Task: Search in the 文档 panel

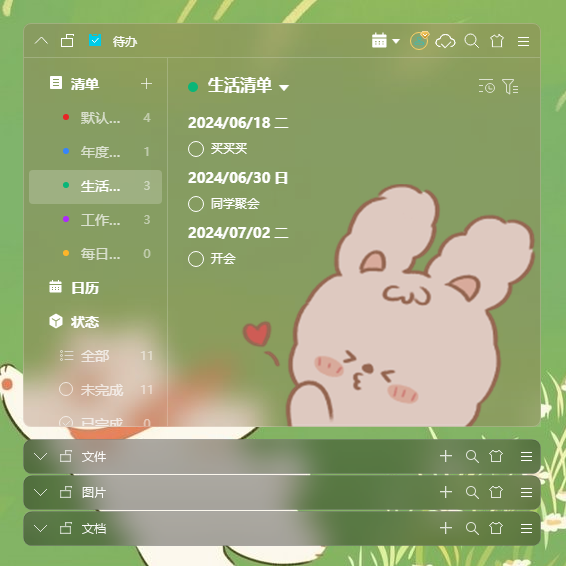Action: pos(472,529)
